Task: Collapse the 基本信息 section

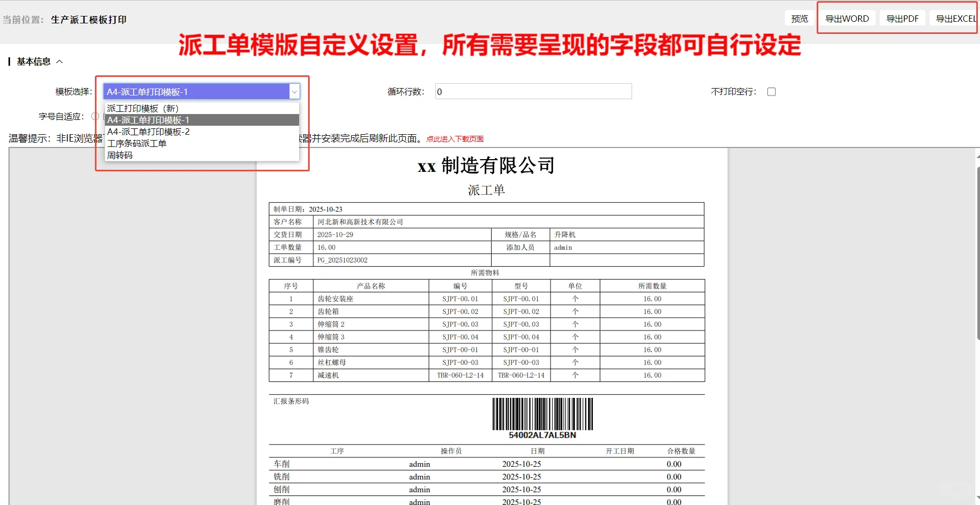Action: pyautogui.click(x=60, y=62)
